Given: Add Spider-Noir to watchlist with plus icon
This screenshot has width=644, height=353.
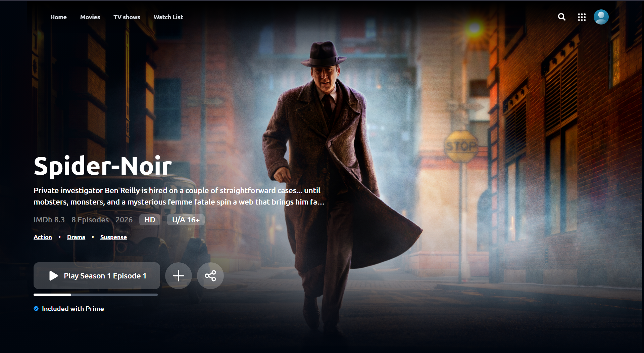Looking at the screenshot, I should coord(179,276).
